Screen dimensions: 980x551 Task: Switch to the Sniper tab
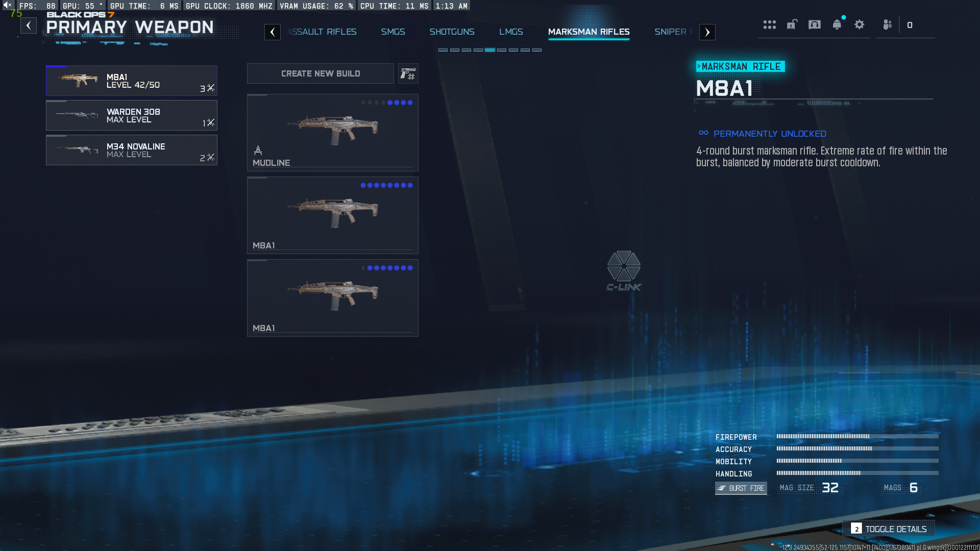tap(674, 32)
